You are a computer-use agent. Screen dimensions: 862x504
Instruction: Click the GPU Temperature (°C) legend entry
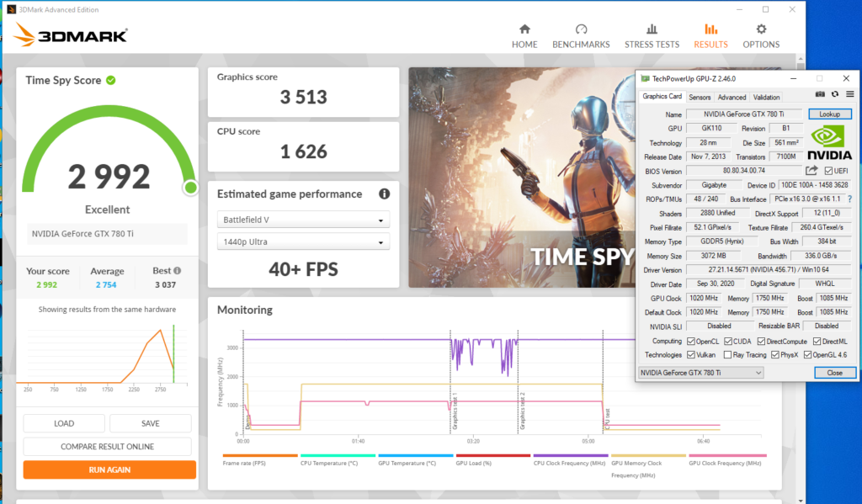coord(416,460)
